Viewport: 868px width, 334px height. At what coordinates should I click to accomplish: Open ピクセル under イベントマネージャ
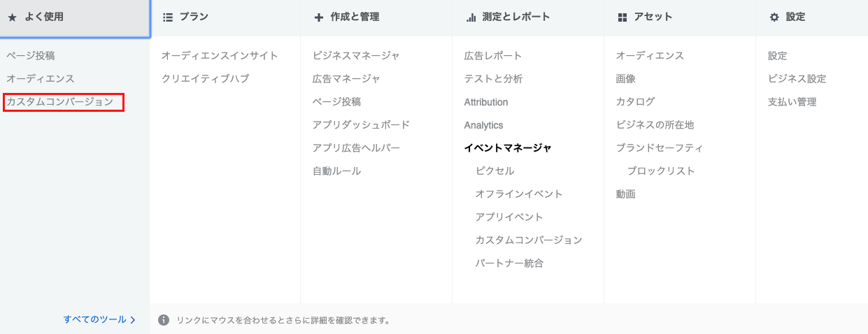pos(495,171)
